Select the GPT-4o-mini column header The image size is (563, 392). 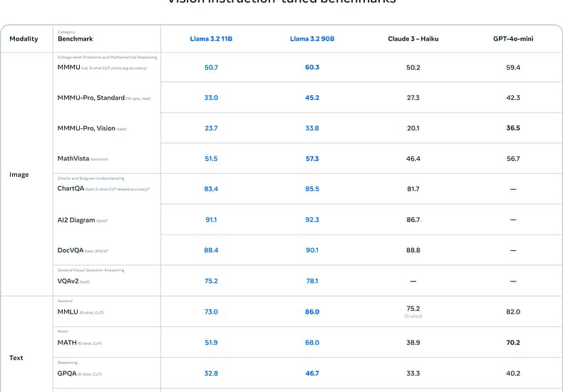tap(513, 38)
